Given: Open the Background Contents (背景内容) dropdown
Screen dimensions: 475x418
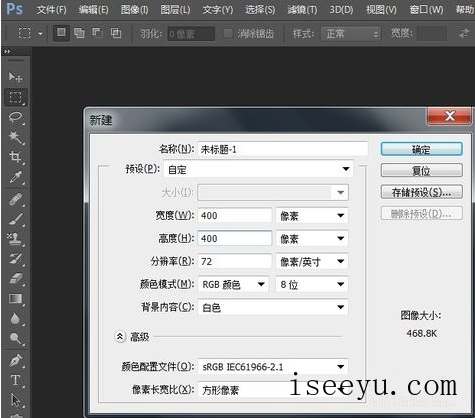Looking at the screenshot, I should 273,307.
